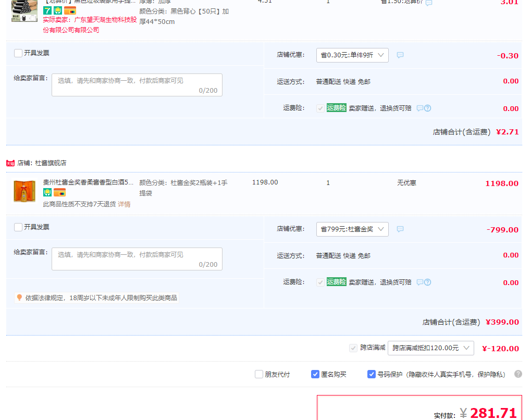The width and height of the screenshot is (531, 420).
Task: Click the -799.00 discount amount
Action: point(502,230)
